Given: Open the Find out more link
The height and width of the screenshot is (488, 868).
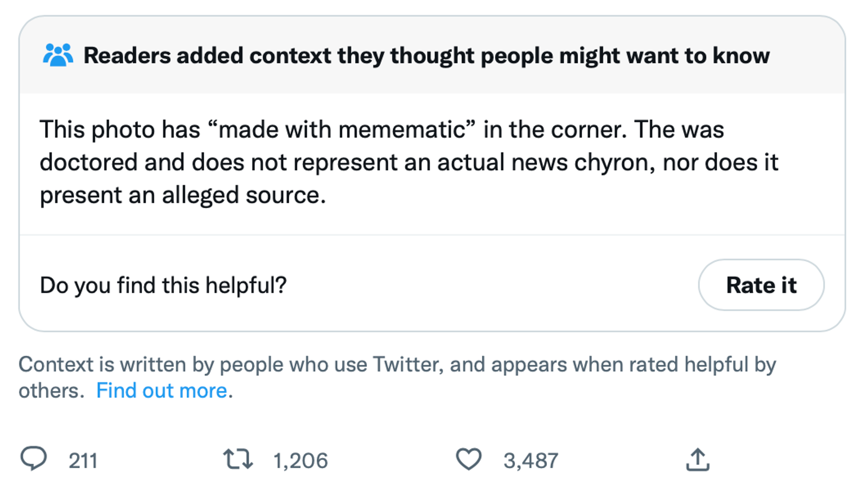Looking at the screenshot, I should pos(162,390).
